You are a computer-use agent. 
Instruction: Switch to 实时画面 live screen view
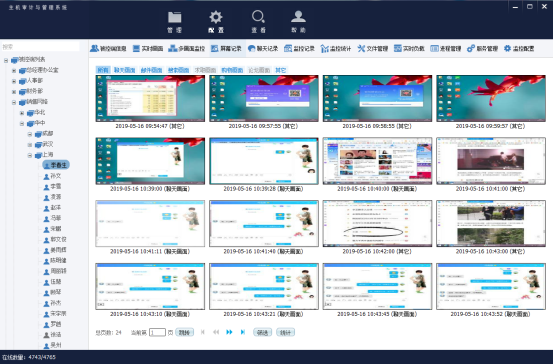coord(148,49)
